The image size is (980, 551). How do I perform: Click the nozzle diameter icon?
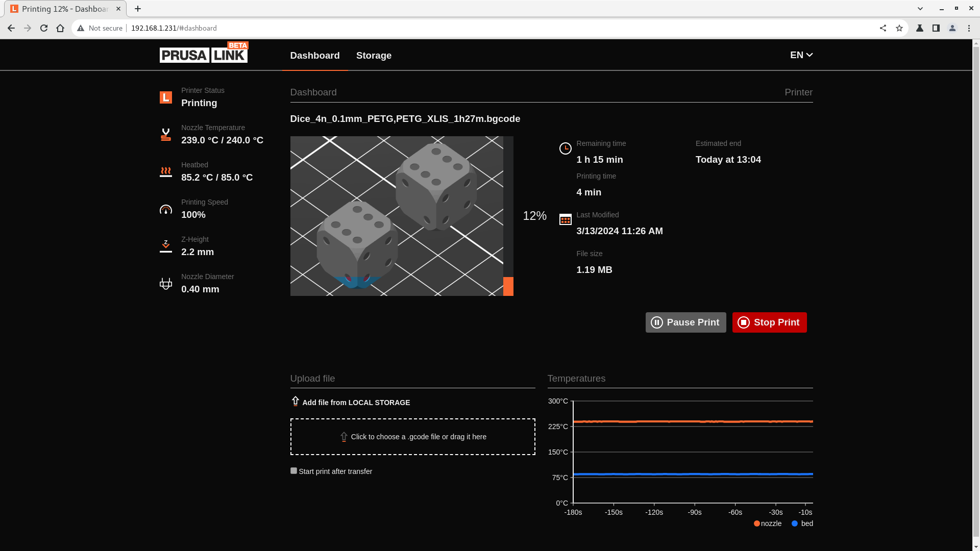click(166, 284)
